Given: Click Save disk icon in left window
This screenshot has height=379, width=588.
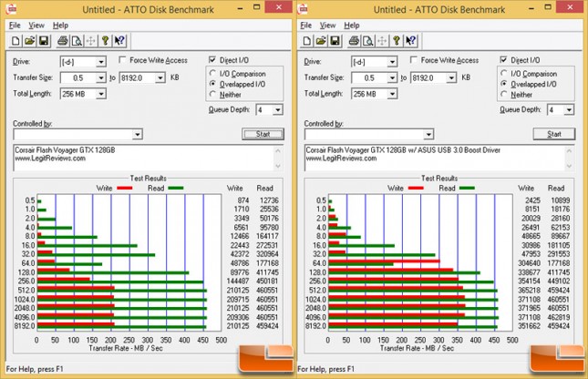Looking at the screenshot, I should [44, 40].
